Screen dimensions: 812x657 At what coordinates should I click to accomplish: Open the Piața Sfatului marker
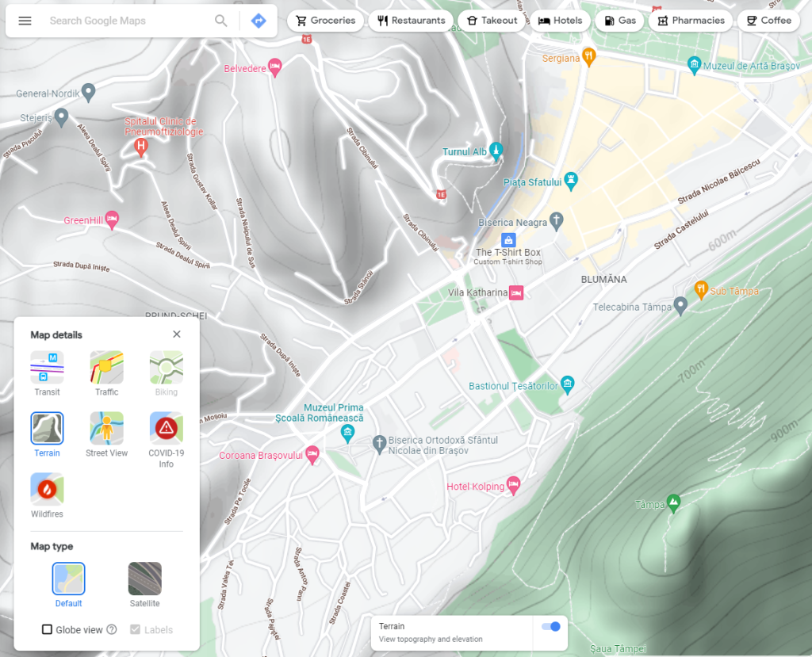(571, 181)
